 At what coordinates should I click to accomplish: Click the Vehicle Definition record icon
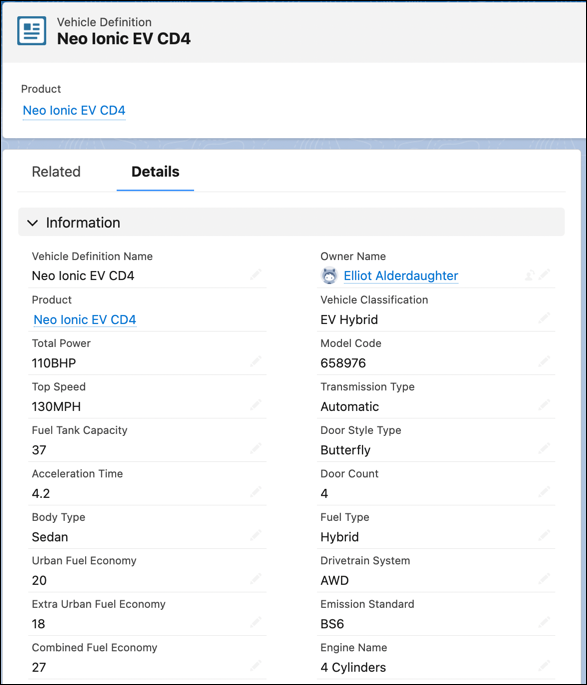point(31,31)
